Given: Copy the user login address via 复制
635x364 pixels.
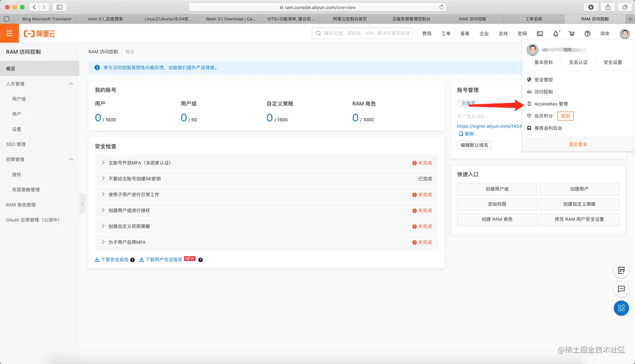Looking at the screenshot, I should [x=466, y=134].
